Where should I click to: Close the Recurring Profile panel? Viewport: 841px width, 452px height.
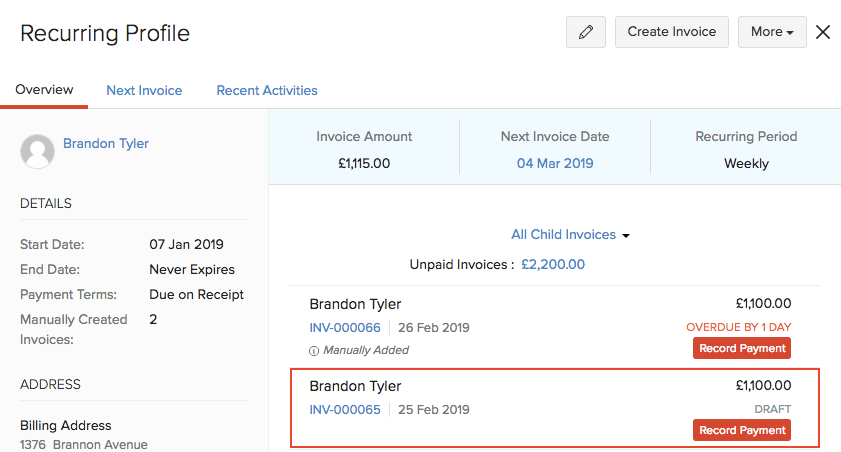(x=823, y=32)
